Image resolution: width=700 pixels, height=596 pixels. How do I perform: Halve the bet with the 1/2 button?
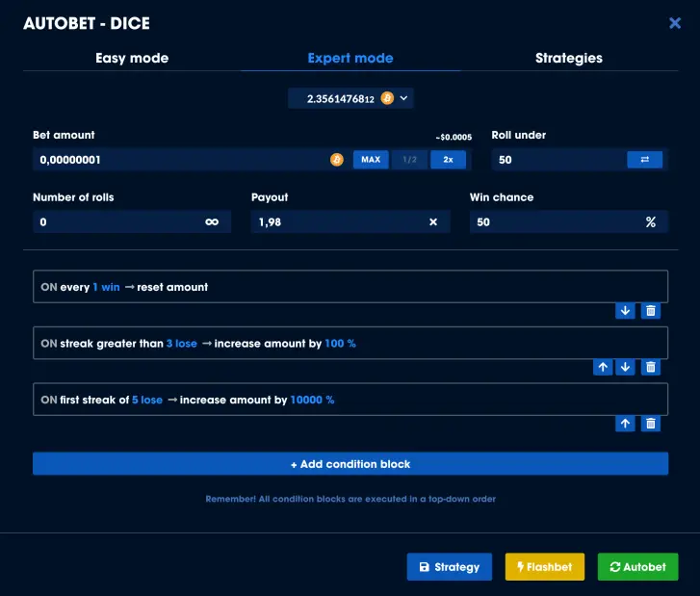pos(409,160)
